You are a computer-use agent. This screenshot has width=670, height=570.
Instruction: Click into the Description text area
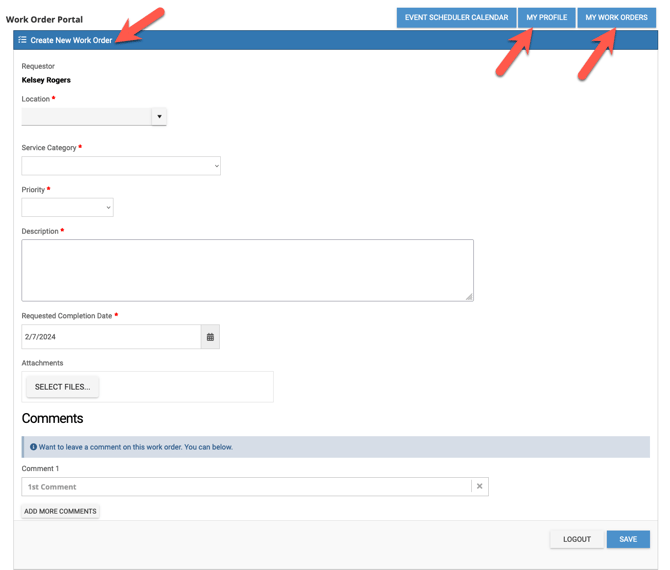247,270
